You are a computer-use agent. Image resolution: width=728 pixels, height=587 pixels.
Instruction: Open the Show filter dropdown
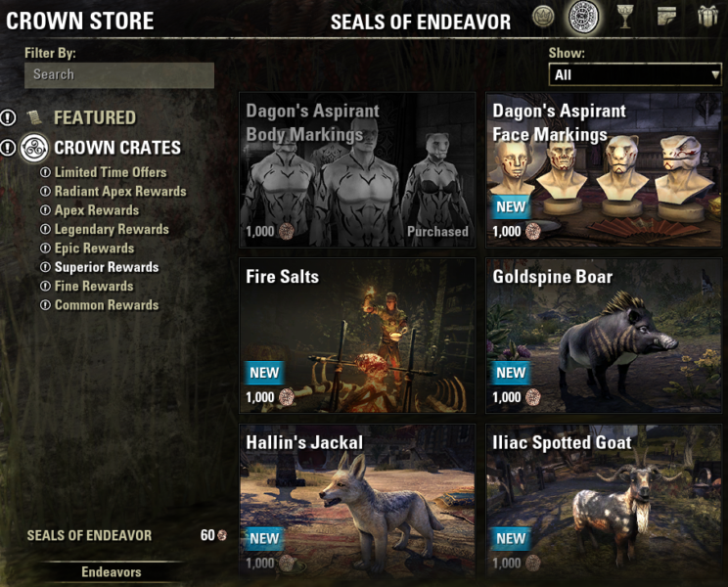635,74
